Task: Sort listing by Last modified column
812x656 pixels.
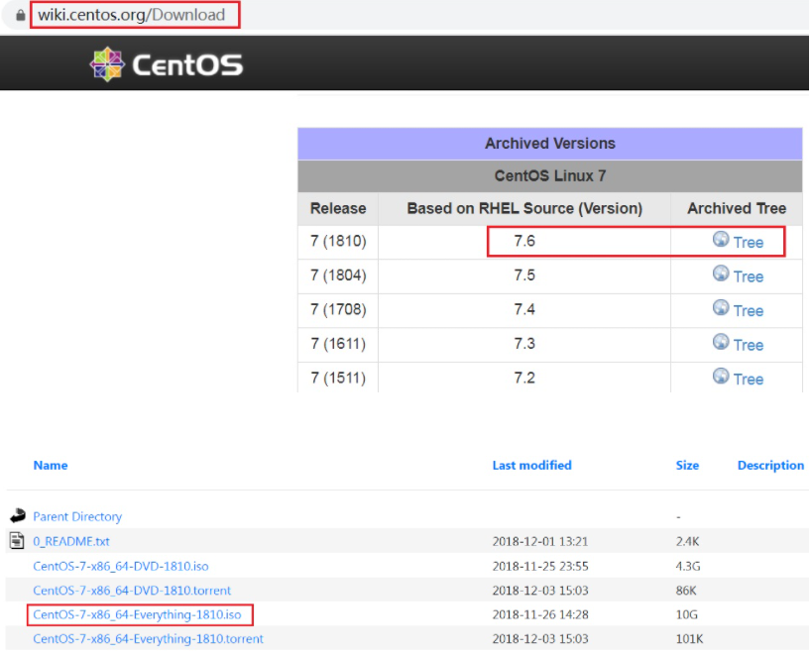Action: 531,465
